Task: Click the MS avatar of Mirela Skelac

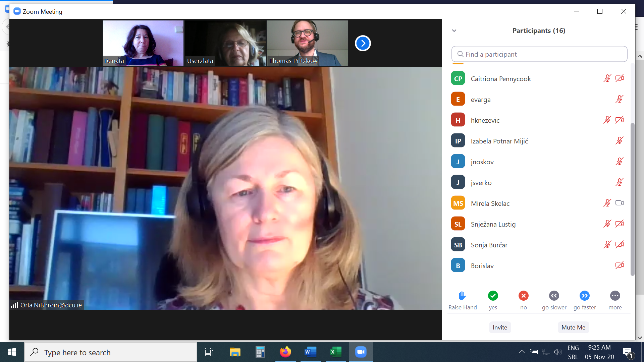Action: [458, 203]
